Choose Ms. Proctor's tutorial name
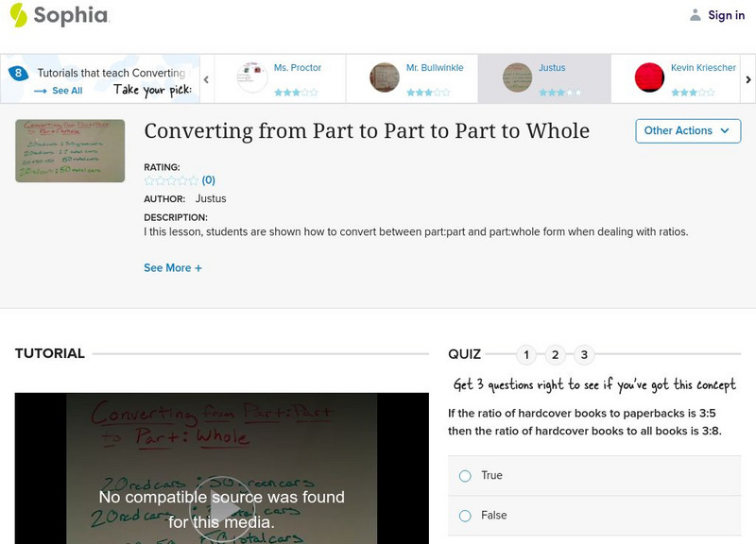 pyautogui.click(x=298, y=68)
